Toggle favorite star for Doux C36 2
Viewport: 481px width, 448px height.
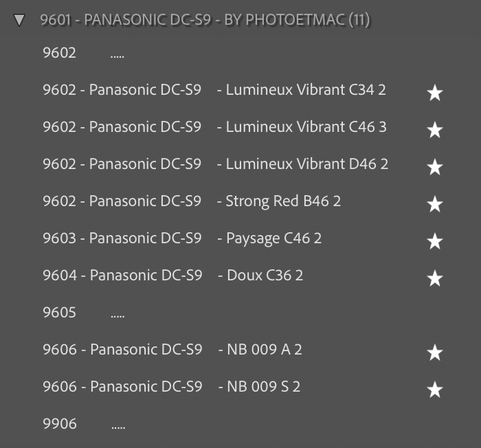434,278
